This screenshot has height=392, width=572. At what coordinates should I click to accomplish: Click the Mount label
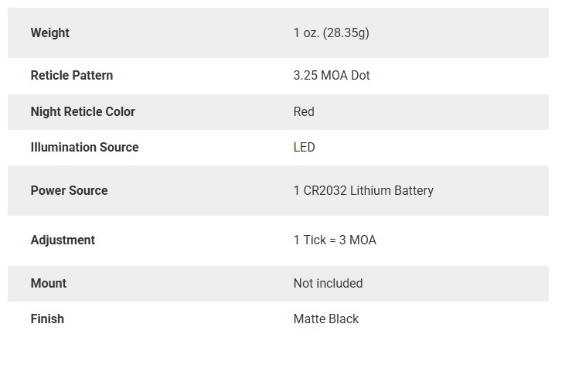click(49, 283)
